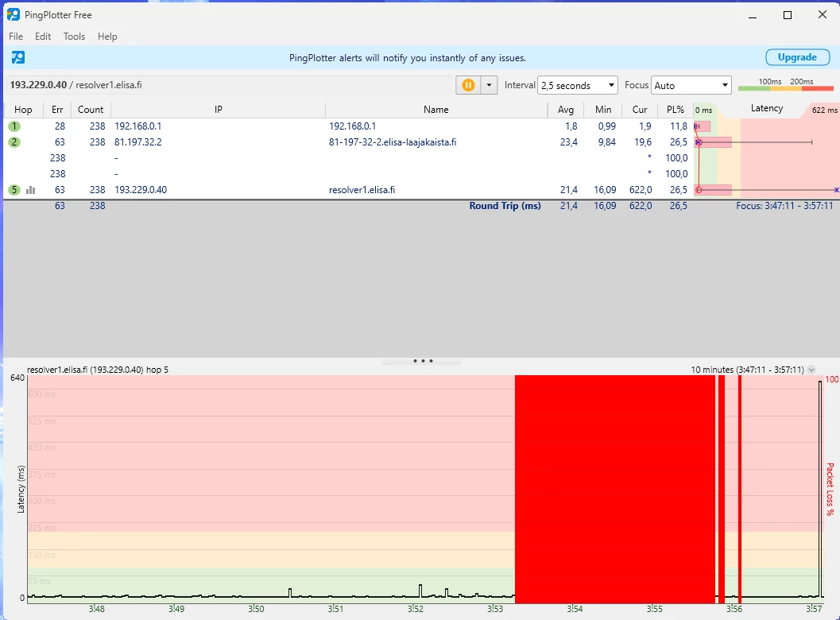This screenshot has height=620, width=840.
Task: Pause tracing with the orange pause button
Action: [x=468, y=85]
